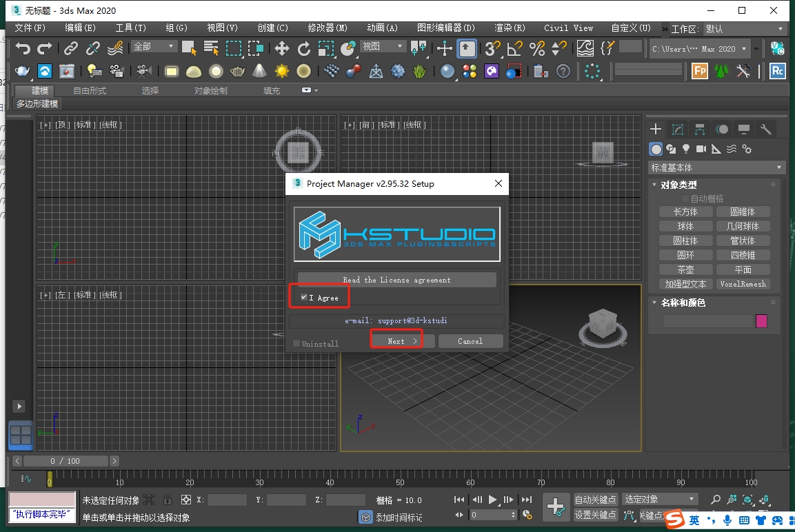Click the Rc plugin icon
This screenshot has height=532, width=795.
tap(777, 71)
